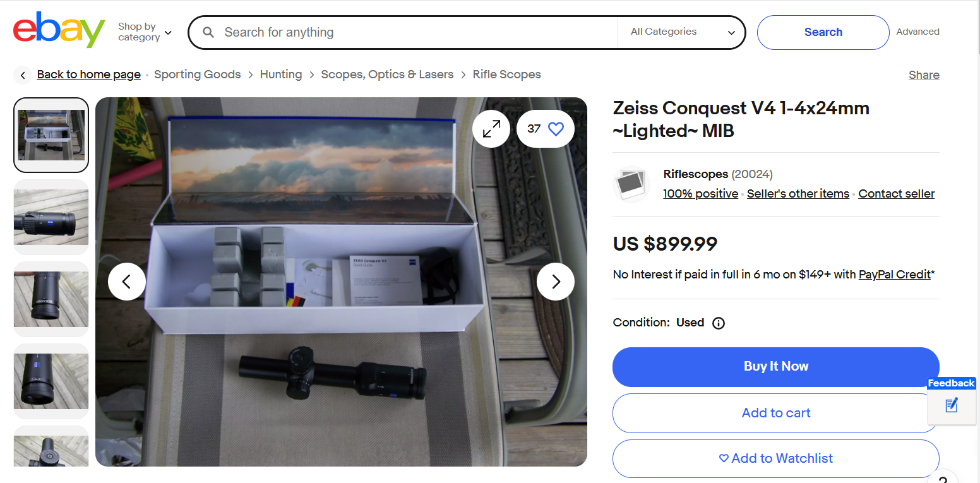This screenshot has width=980, height=483.
Task: Click the back arrow icon in the breadcrumb
Action: [x=23, y=75]
